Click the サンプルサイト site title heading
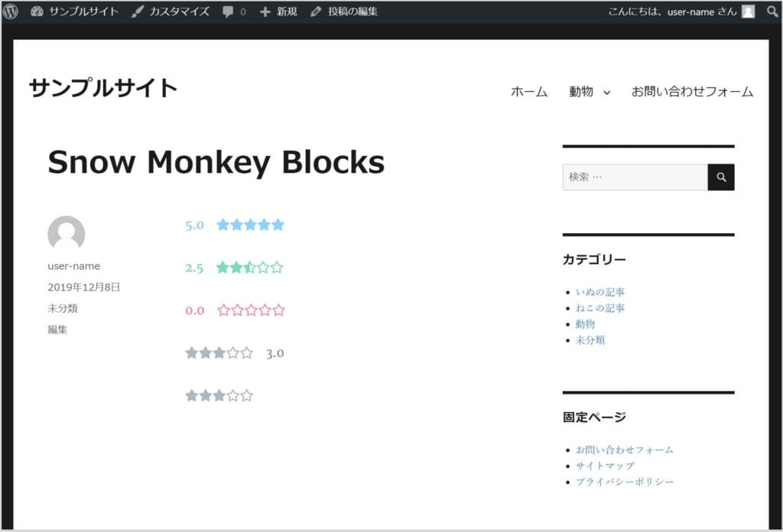Image resolution: width=783 pixels, height=532 pixels. point(103,89)
